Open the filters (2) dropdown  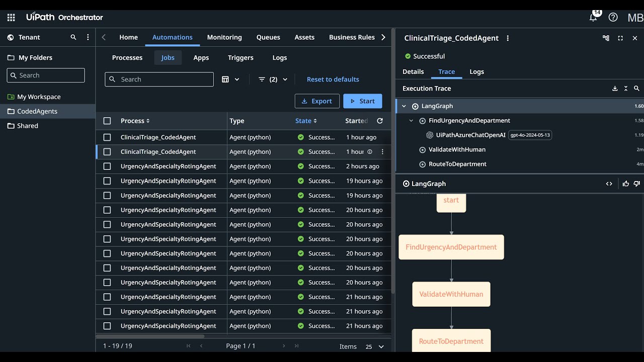(x=273, y=79)
